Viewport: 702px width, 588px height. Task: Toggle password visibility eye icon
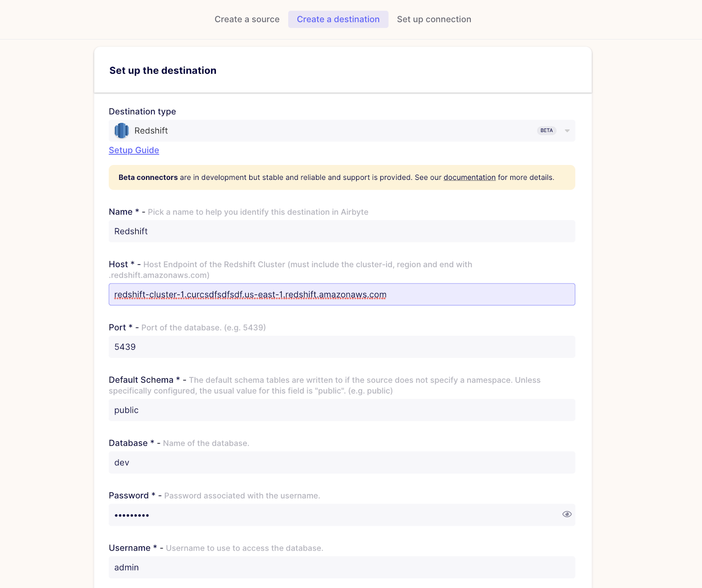pos(567,514)
